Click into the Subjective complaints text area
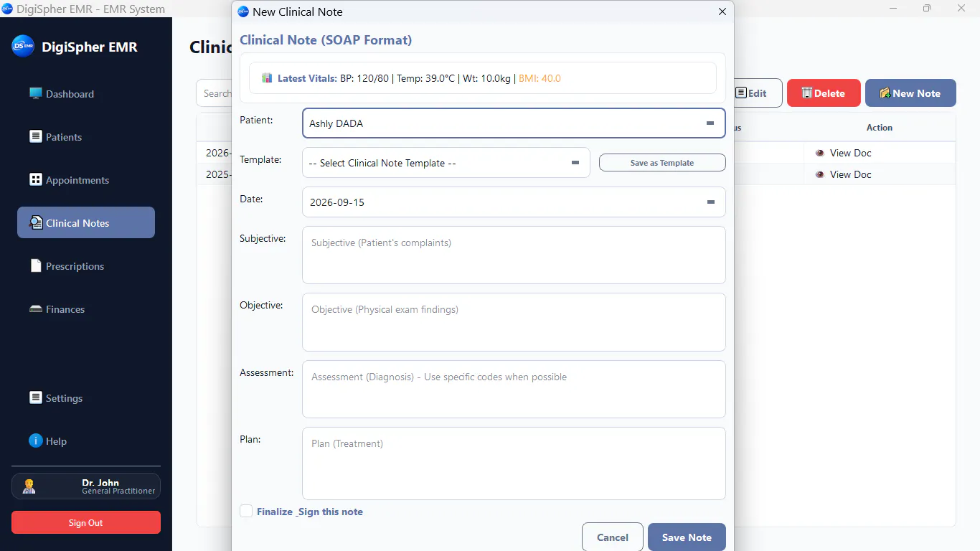Image resolution: width=980 pixels, height=551 pixels. [514, 255]
